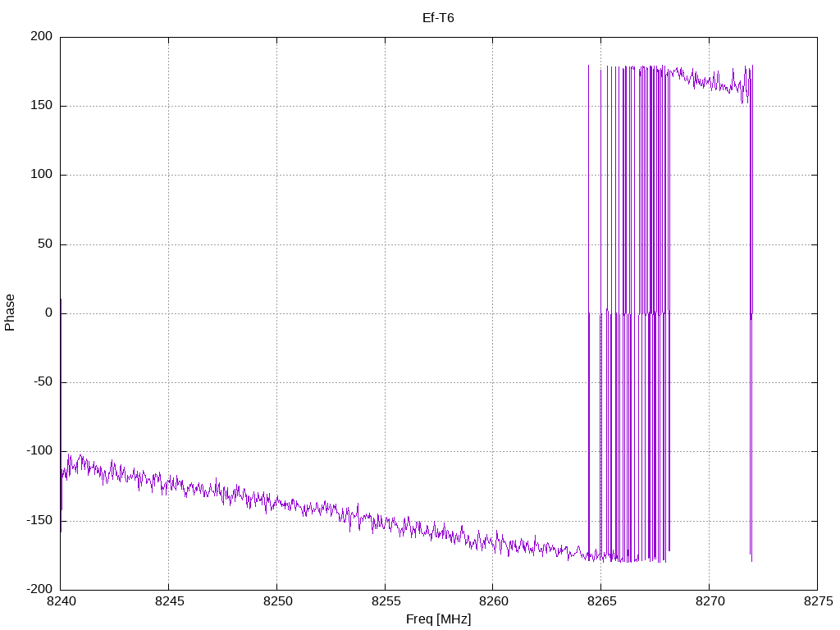The image size is (840, 630).
Task: Click the Phase y-axis label
Action: click(x=10, y=313)
